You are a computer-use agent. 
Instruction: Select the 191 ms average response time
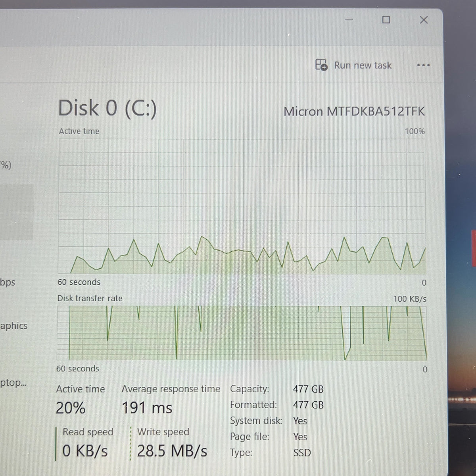click(x=147, y=408)
